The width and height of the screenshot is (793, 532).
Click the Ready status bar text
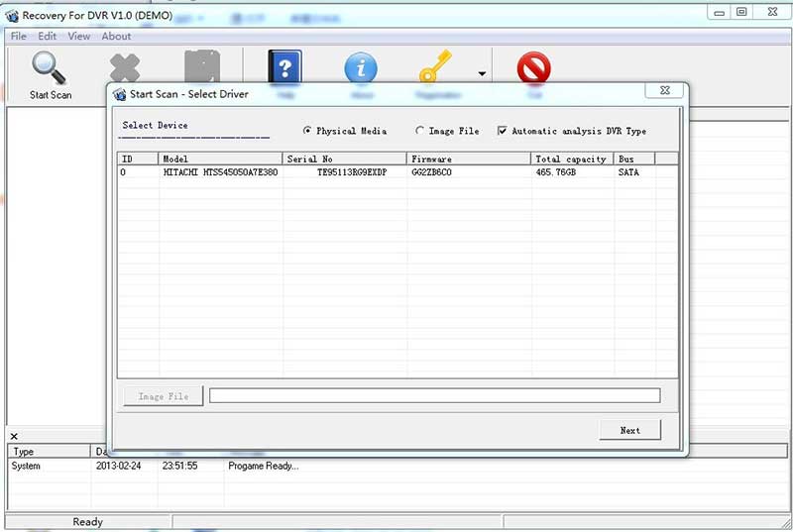87,522
